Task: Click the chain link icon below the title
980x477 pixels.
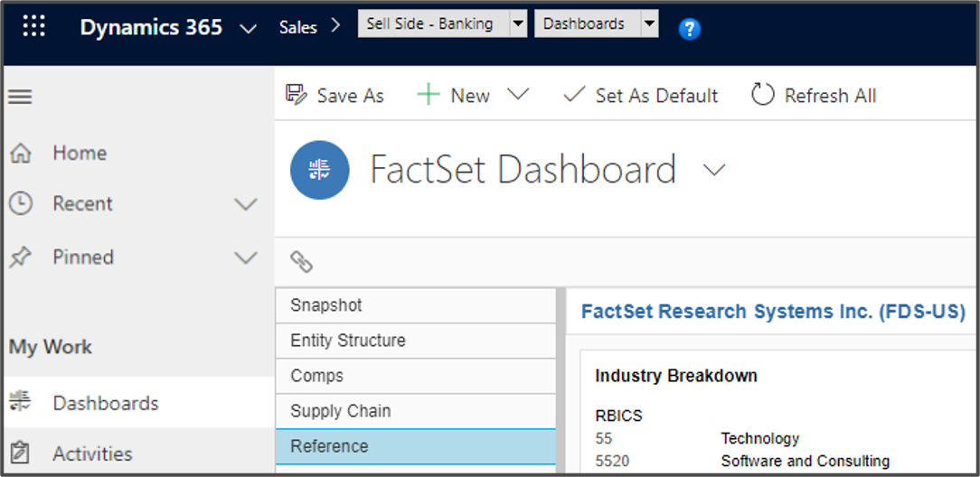Action: coord(301,262)
